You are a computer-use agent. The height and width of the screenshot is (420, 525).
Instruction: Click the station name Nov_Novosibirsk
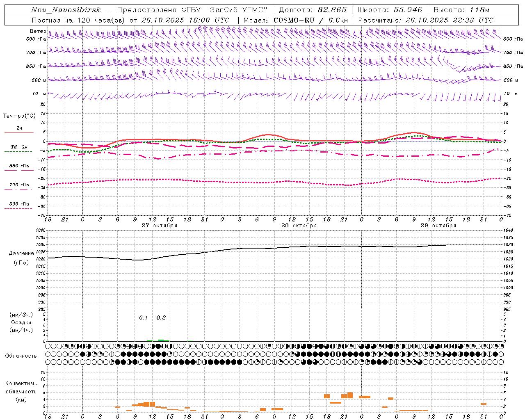point(66,10)
